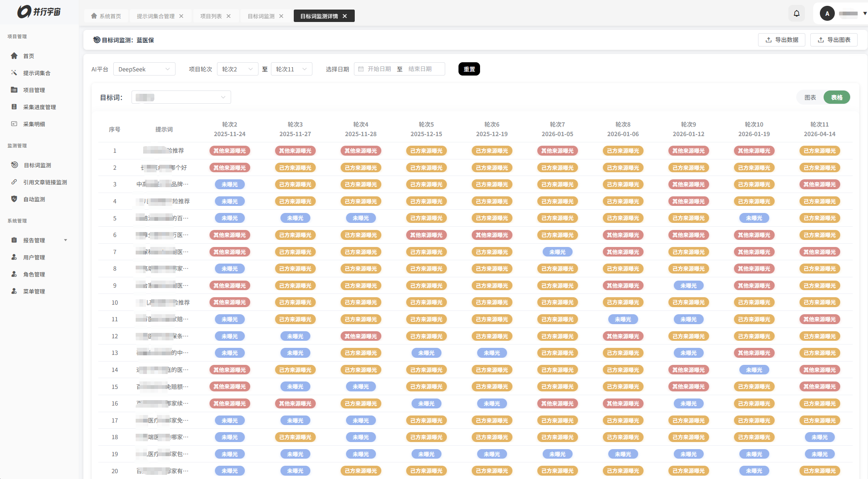Close the 项目列表 tab
Viewport: 868px width, 479px height.
tap(229, 16)
